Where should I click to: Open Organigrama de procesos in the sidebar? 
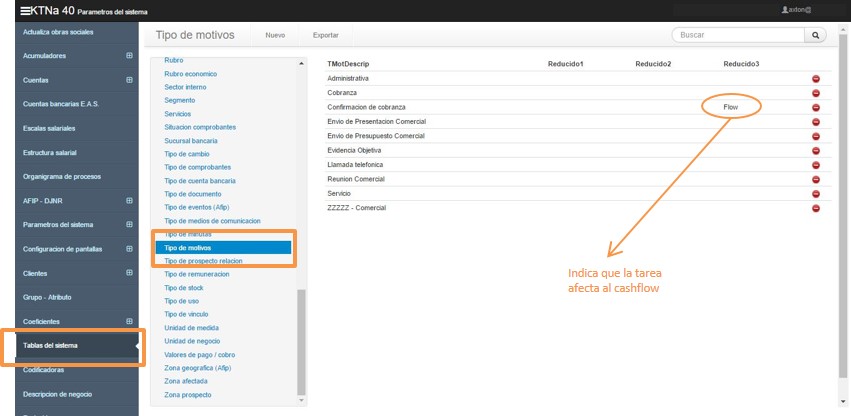(x=62, y=176)
